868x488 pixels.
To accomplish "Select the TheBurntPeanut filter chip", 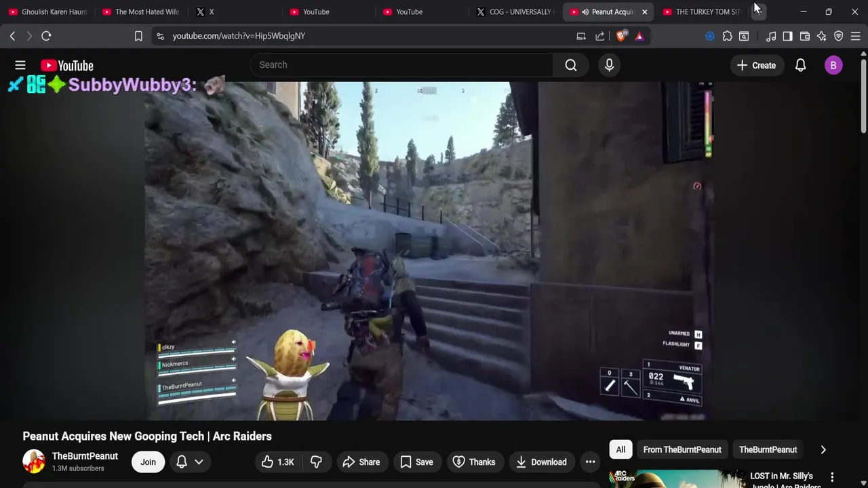I will pyautogui.click(x=768, y=449).
